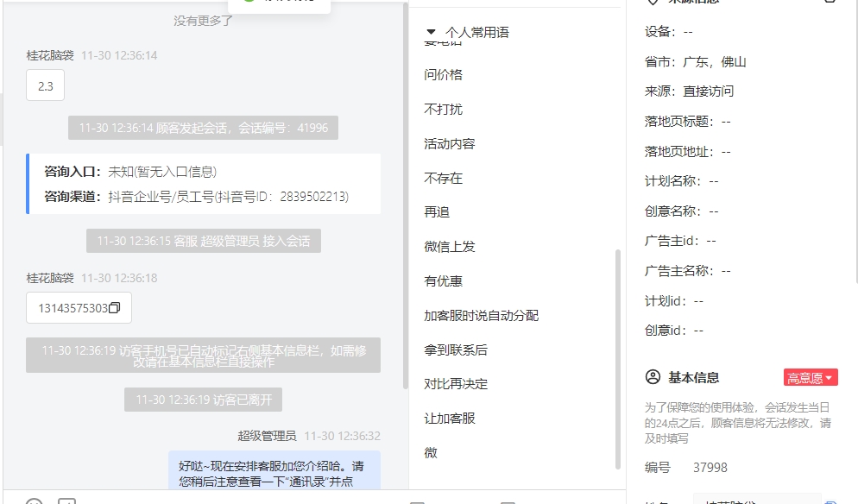Click the 没有更多了 notice
Viewport: 858px width, 504px height.
tap(203, 21)
